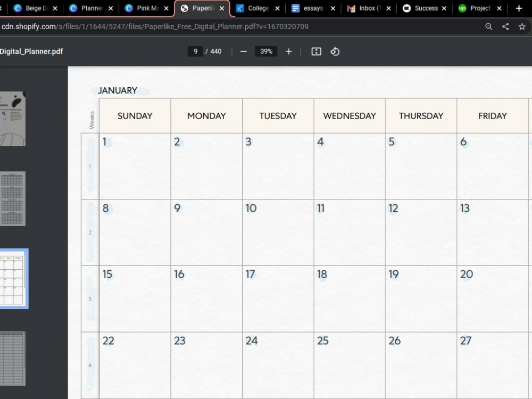
Task: Click the JANUARY month heading
Action: (118, 90)
